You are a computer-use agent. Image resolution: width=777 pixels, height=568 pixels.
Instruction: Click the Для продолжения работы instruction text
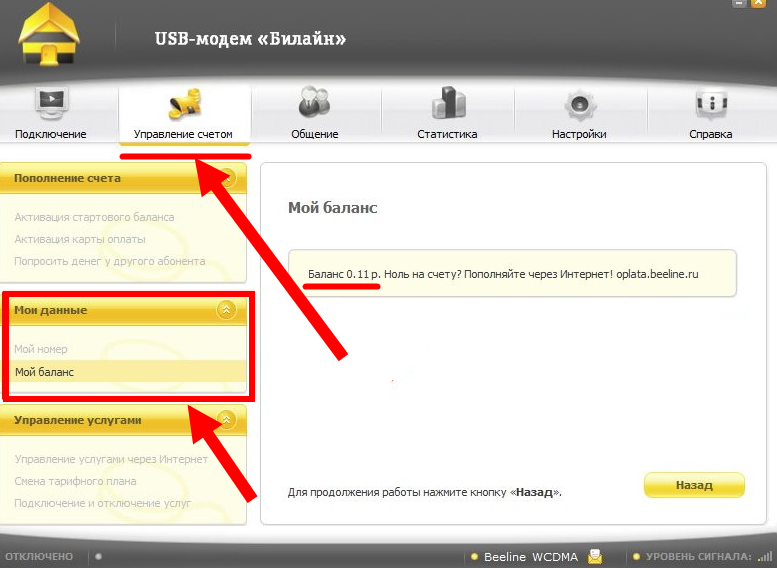424,492
